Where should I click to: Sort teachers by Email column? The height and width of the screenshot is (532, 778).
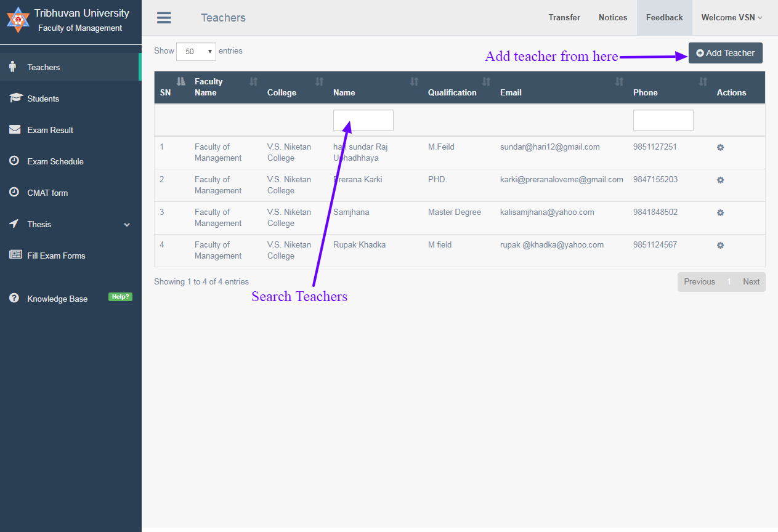tap(619, 81)
